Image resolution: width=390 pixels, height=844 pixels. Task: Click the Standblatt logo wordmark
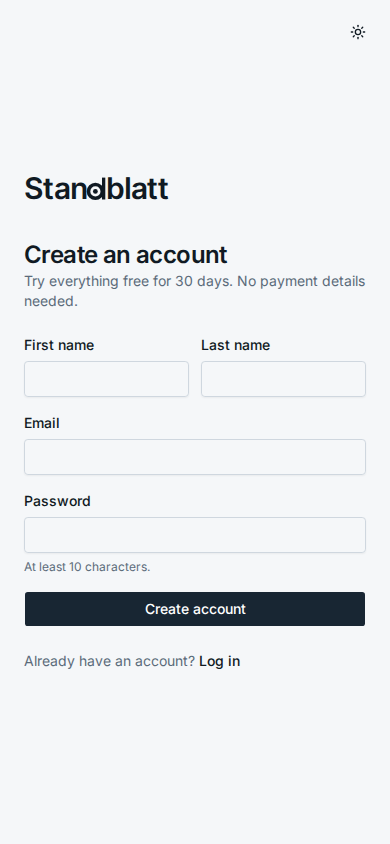tap(96, 189)
